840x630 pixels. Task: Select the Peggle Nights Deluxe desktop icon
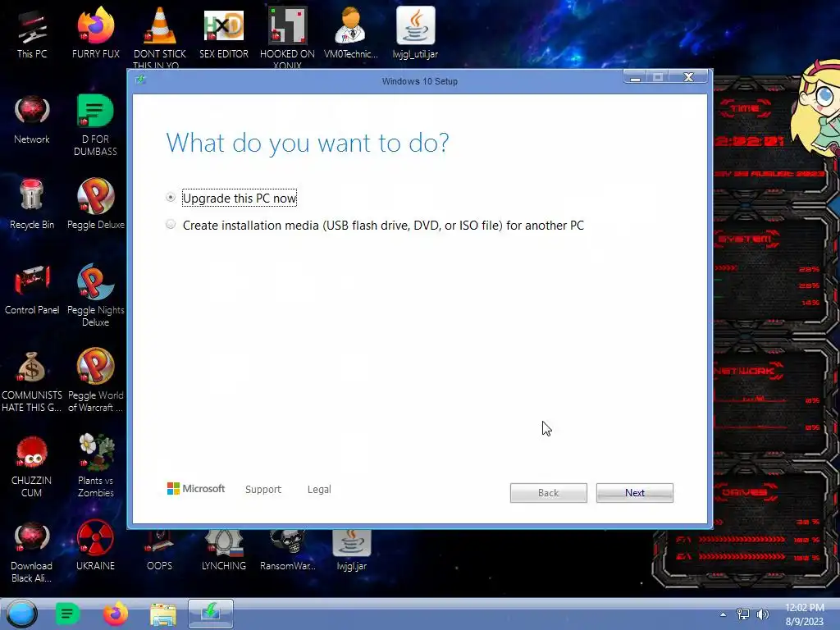(x=96, y=294)
